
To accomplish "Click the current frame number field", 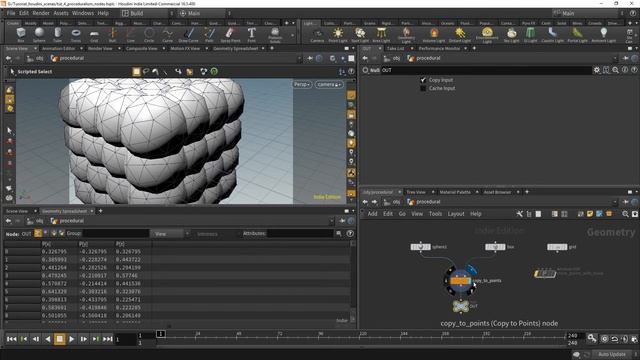I will [x=126, y=340].
